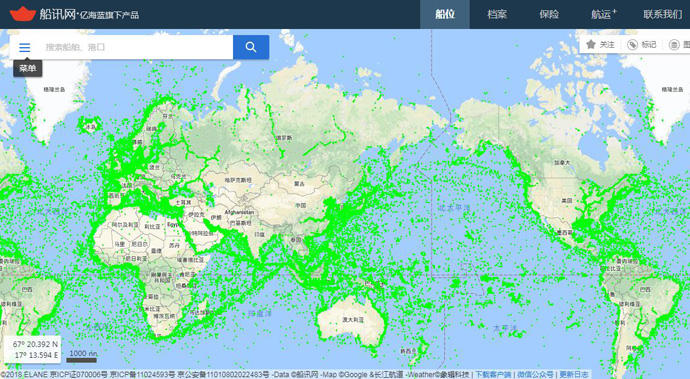Click the 船讯网 site title text
Image resolution: width=690 pixels, height=379 pixels.
click(57, 14)
